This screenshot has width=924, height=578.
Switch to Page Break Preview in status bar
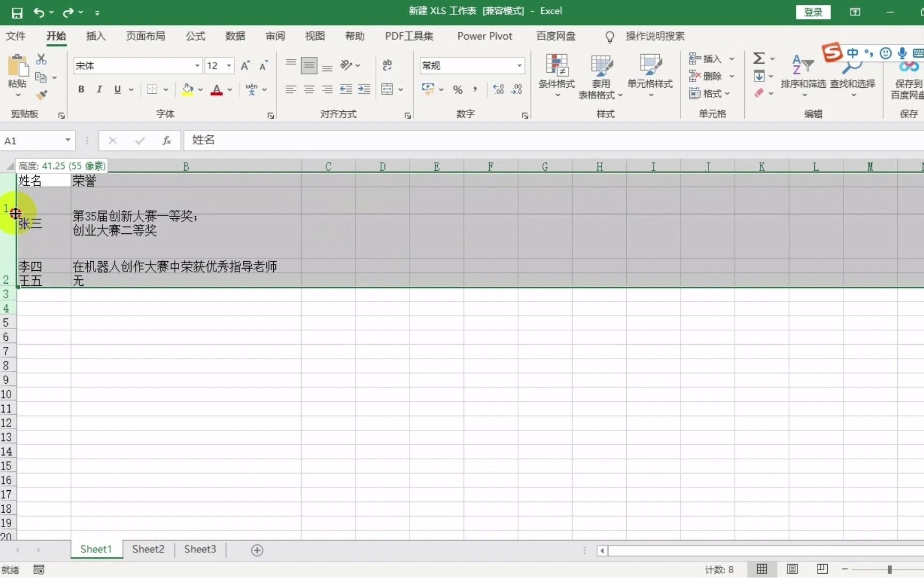(822, 569)
